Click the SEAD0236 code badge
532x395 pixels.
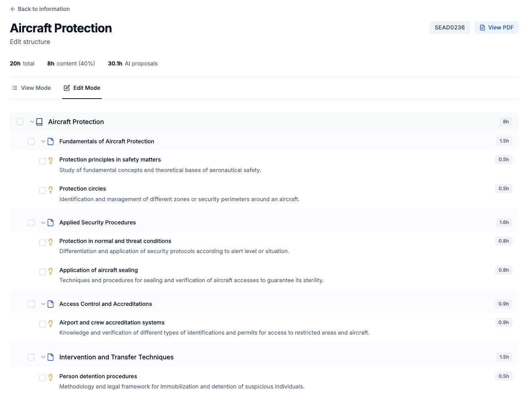pos(449,28)
